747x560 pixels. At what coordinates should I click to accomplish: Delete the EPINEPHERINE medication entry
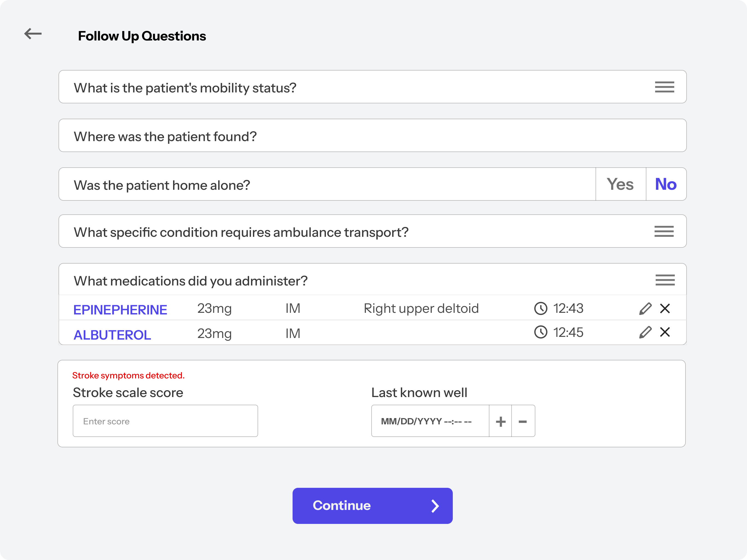665,308
